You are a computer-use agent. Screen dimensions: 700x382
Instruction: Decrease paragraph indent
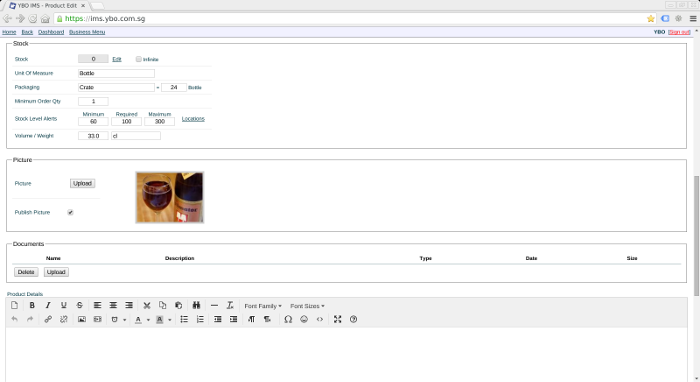[x=217, y=319]
